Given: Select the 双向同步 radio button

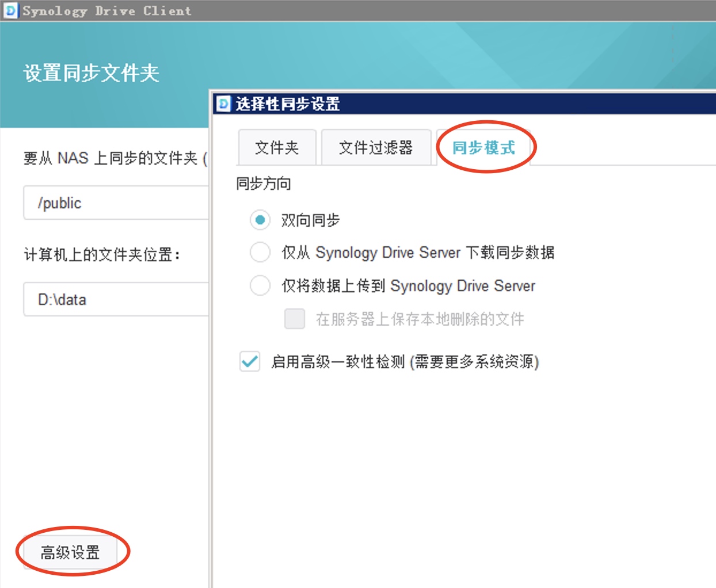Looking at the screenshot, I should (260, 220).
